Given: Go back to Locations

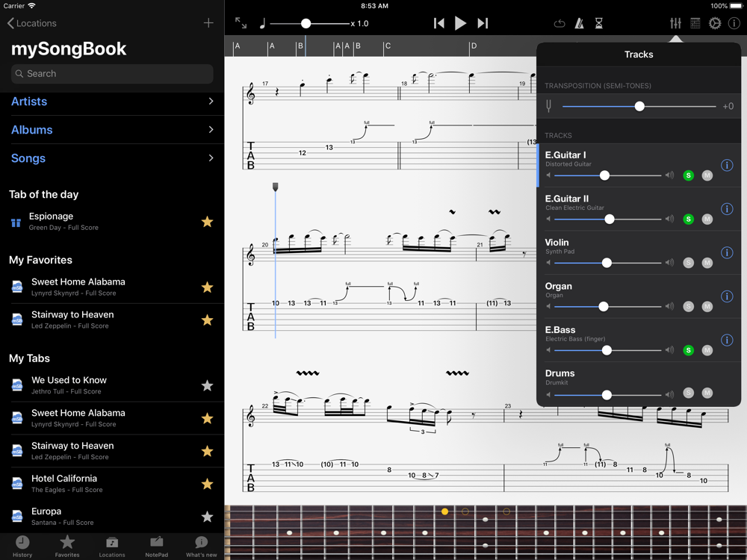Looking at the screenshot, I should pos(32,23).
